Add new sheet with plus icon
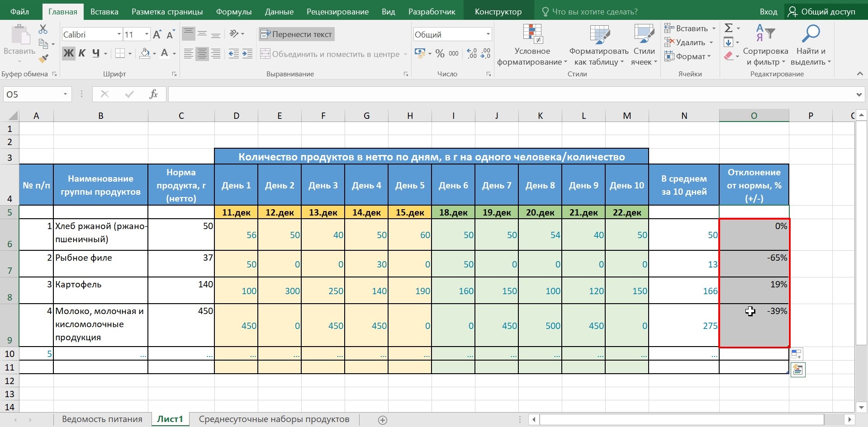This screenshot has width=868, height=427. (383, 420)
